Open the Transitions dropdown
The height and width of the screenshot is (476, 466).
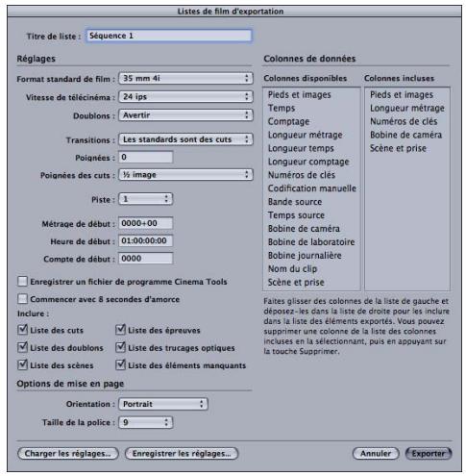tap(185, 139)
